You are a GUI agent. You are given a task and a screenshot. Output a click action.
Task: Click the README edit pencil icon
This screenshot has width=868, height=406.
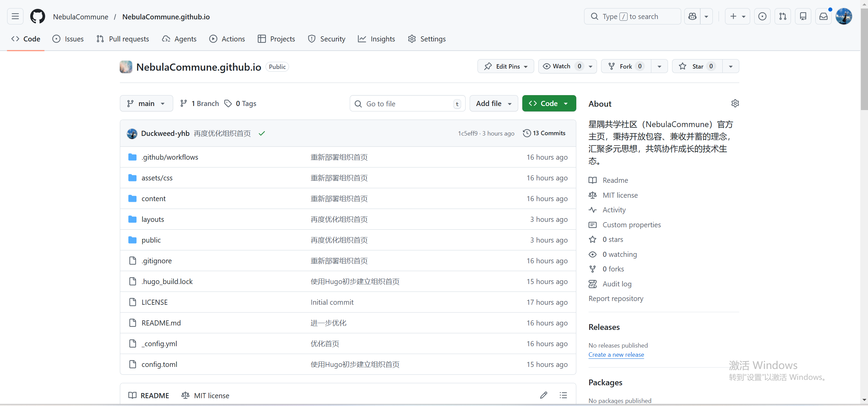point(544,395)
